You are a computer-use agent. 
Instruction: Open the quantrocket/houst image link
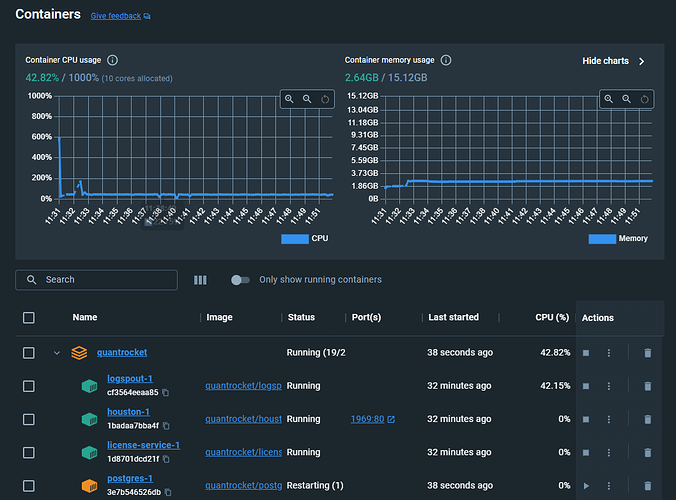pyautogui.click(x=243, y=419)
